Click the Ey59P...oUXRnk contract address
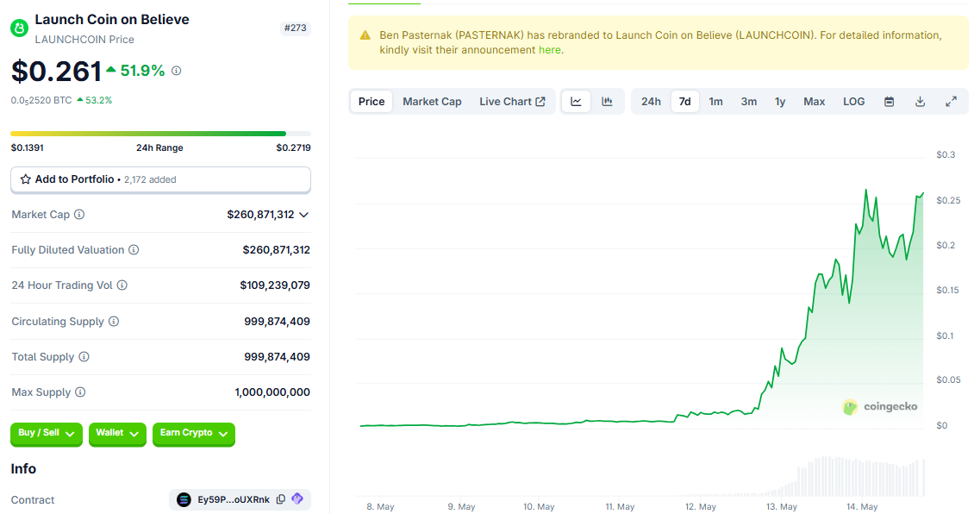The image size is (980, 514). [x=234, y=499]
